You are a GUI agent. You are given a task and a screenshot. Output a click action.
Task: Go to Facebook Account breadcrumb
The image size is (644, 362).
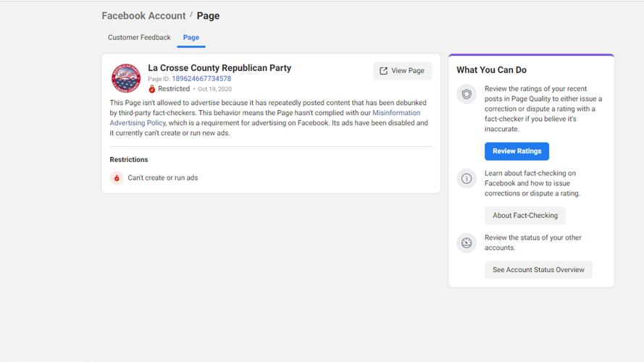click(x=143, y=16)
